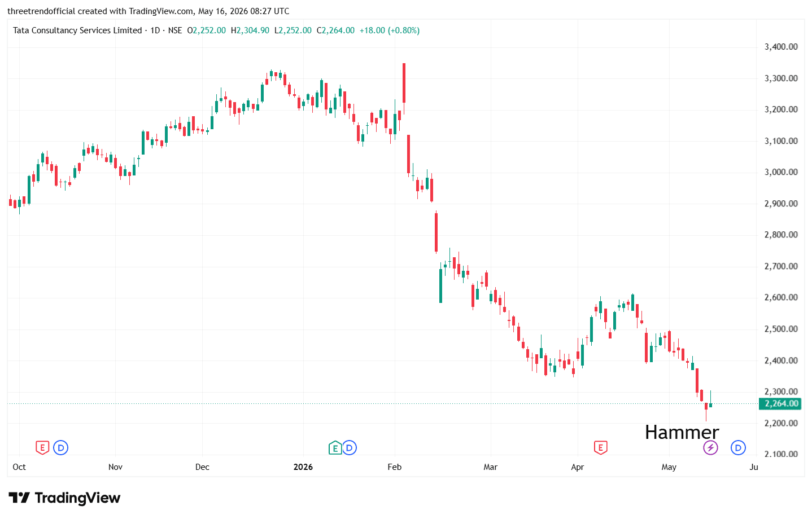Click the 2,400.00 price axis label
The image size is (812, 519).
(x=781, y=360)
